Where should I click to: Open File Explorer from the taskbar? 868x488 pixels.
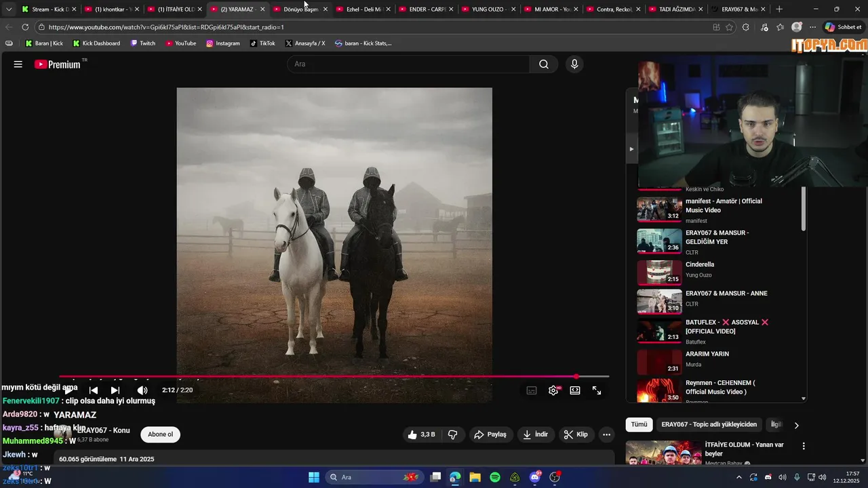click(475, 477)
